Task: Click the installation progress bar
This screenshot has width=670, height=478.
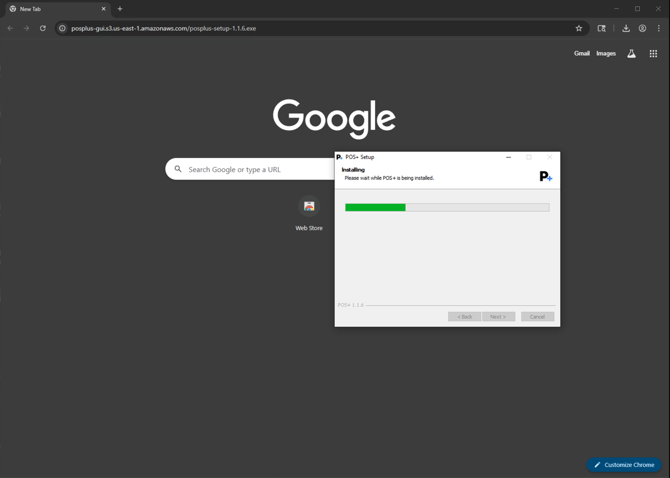Action: point(447,208)
